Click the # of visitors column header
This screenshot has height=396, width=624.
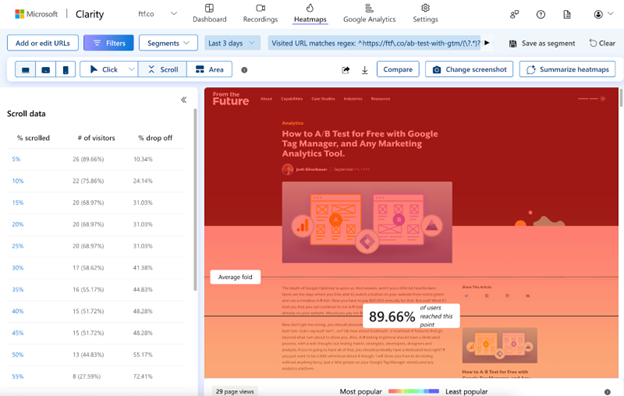[96, 138]
